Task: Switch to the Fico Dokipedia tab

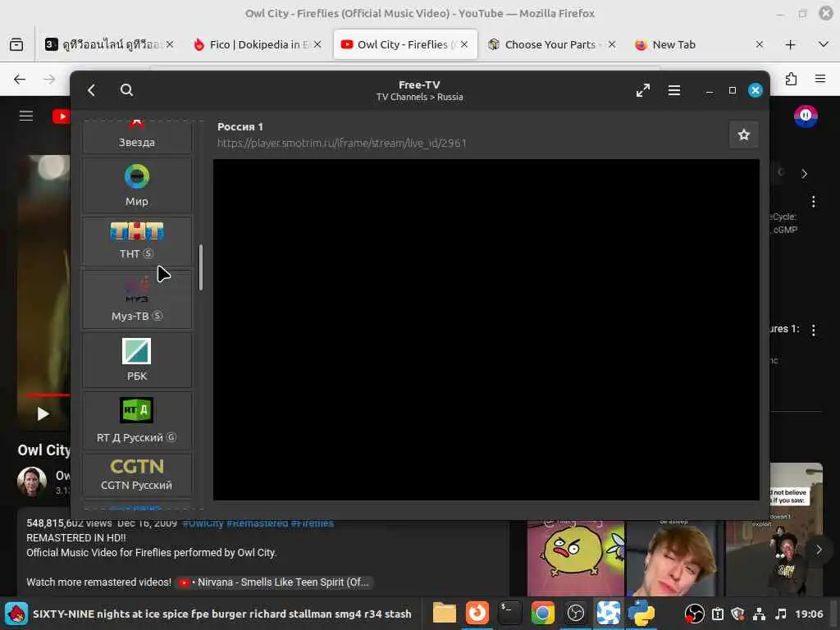Action: pos(257,44)
